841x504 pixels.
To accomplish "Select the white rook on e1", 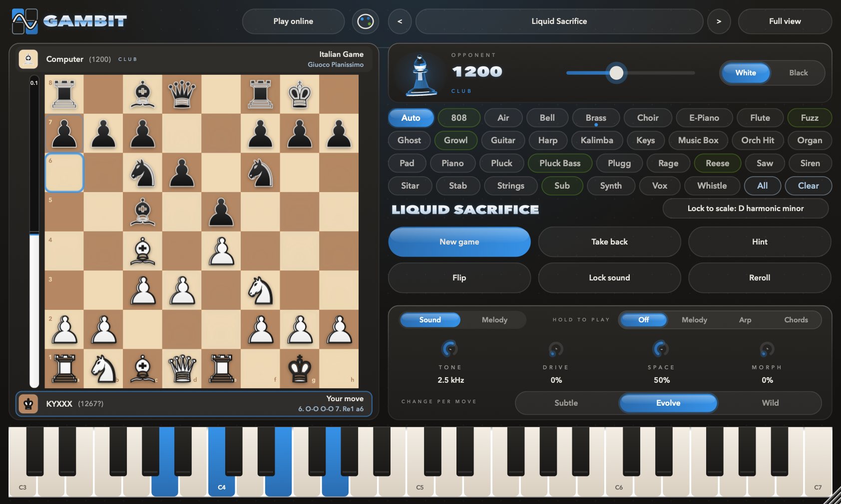I will 221,369.
